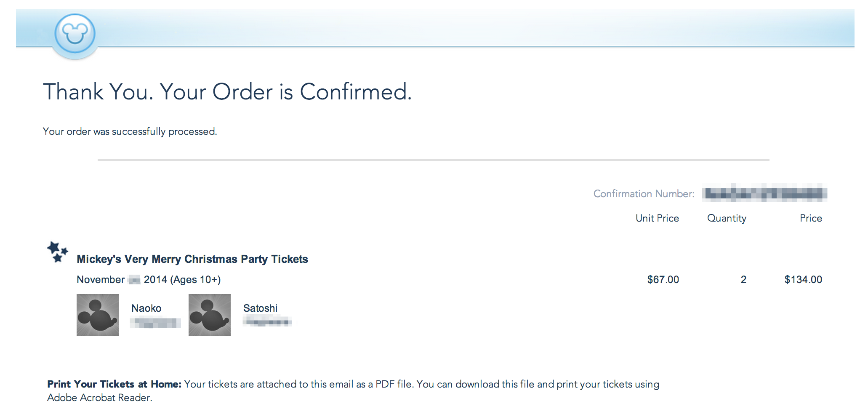868x412 pixels.
Task: Click the stars icon beside ticket title
Action: pyautogui.click(x=57, y=251)
